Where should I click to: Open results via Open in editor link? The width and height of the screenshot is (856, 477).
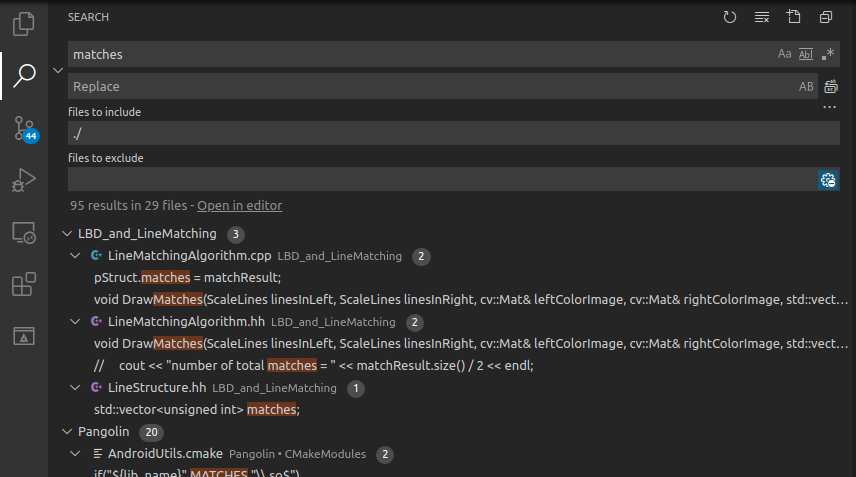tap(240, 206)
